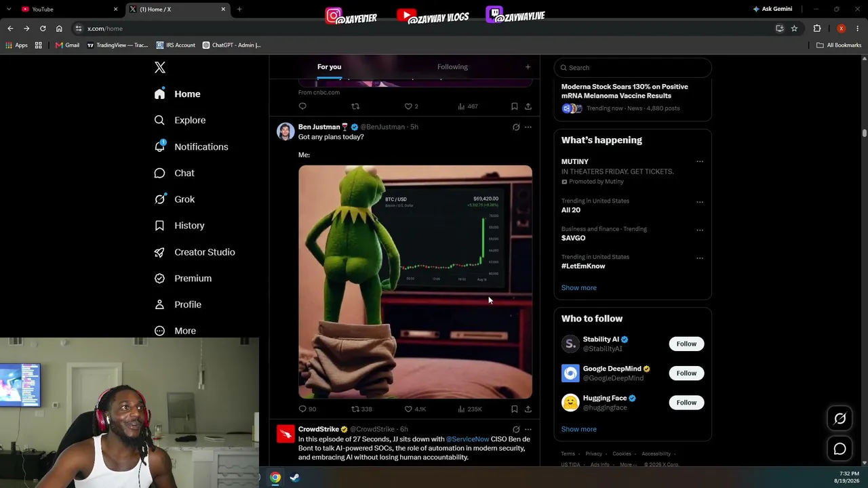Open more options on the CrowdStrike post
This screenshot has width=868, height=488.
click(x=528, y=429)
